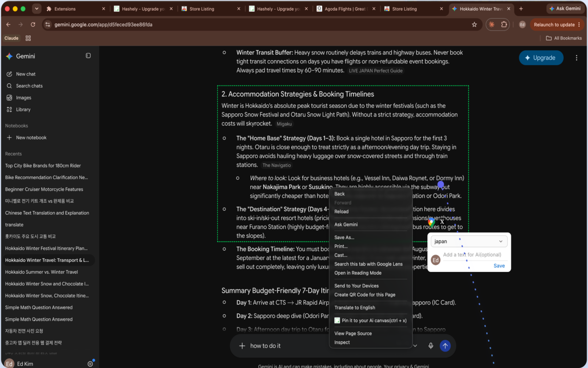Image resolution: width=588 pixels, height=368 pixels.
Task: Open Search chats
Action: (x=29, y=86)
